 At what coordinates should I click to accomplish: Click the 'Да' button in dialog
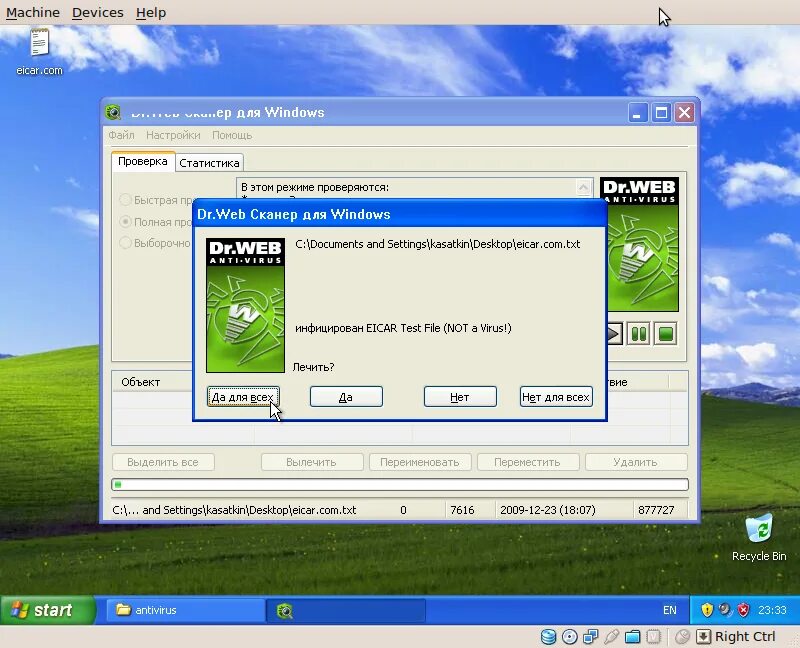[346, 396]
